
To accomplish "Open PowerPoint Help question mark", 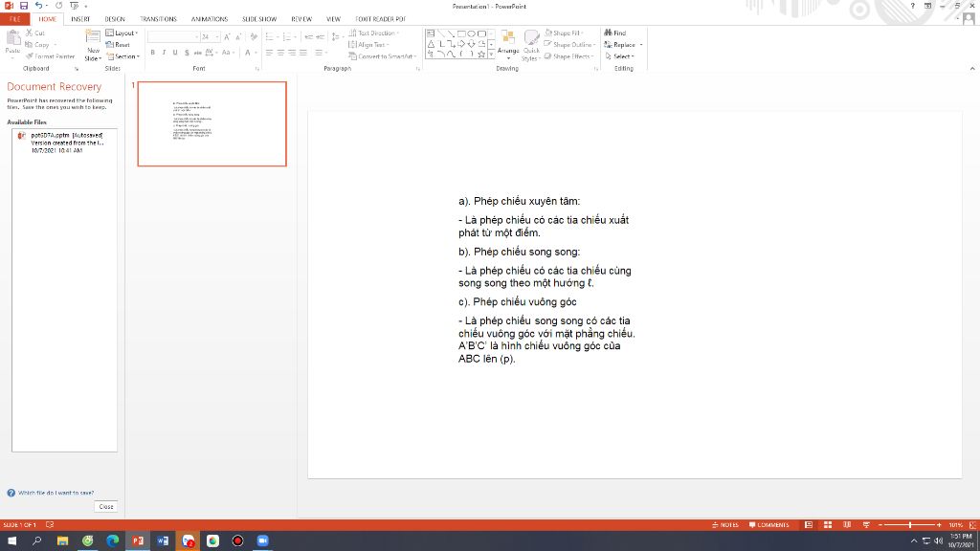I will click(912, 6).
